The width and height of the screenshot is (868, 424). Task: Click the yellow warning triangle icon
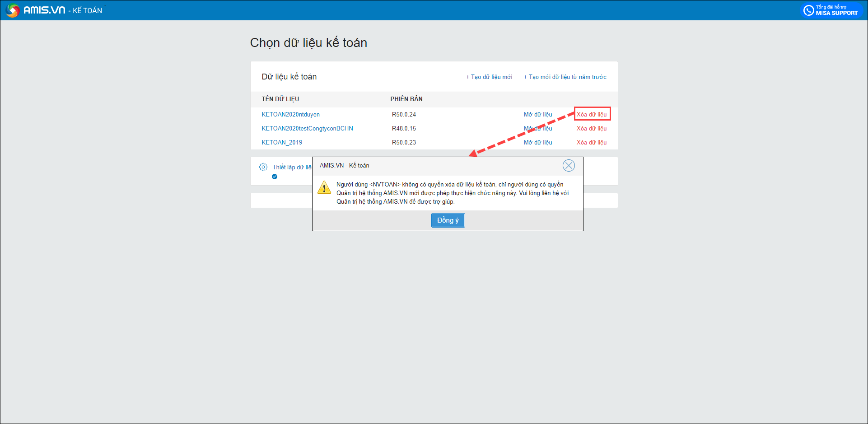[x=324, y=187]
